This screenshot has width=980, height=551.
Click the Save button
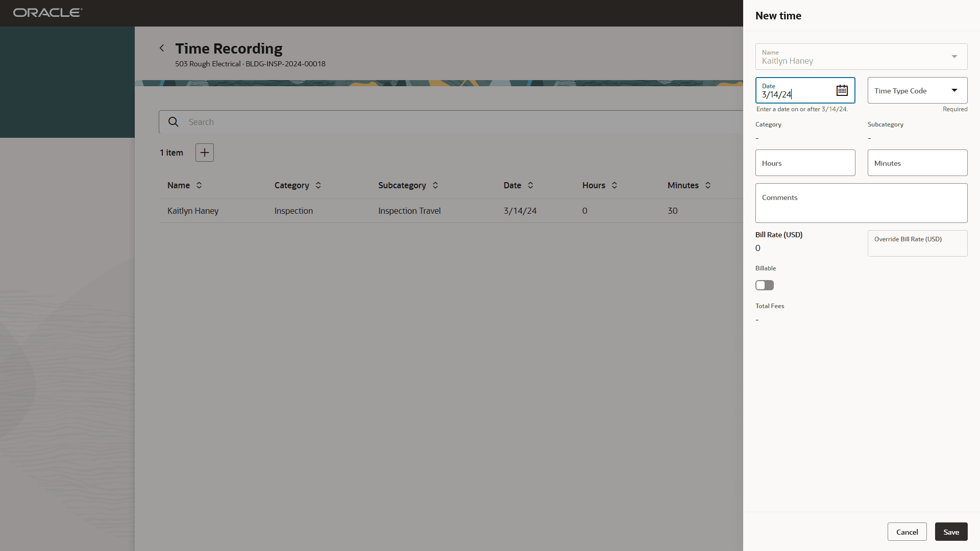(951, 532)
